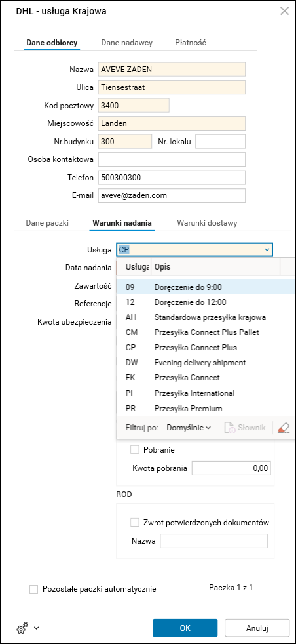This screenshot has width=296, height=644.
Task: Click the Kwota pobrania amount field
Action: point(232,468)
